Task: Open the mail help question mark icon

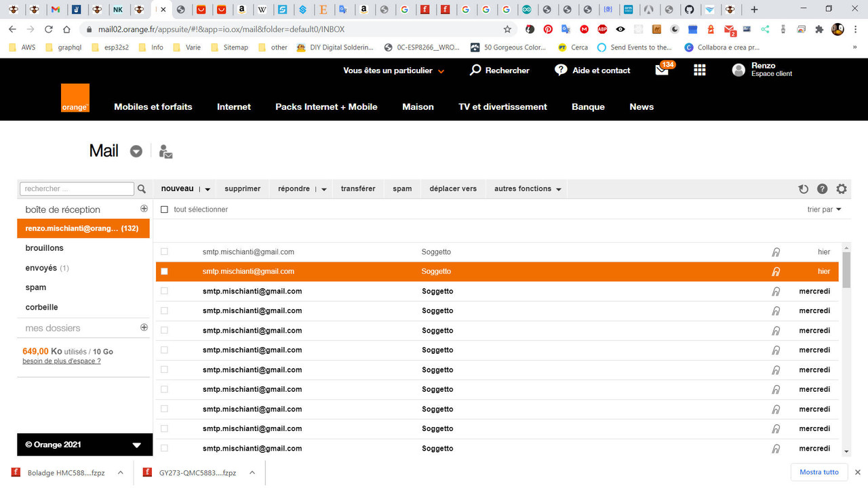Action: pyautogui.click(x=822, y=189)
